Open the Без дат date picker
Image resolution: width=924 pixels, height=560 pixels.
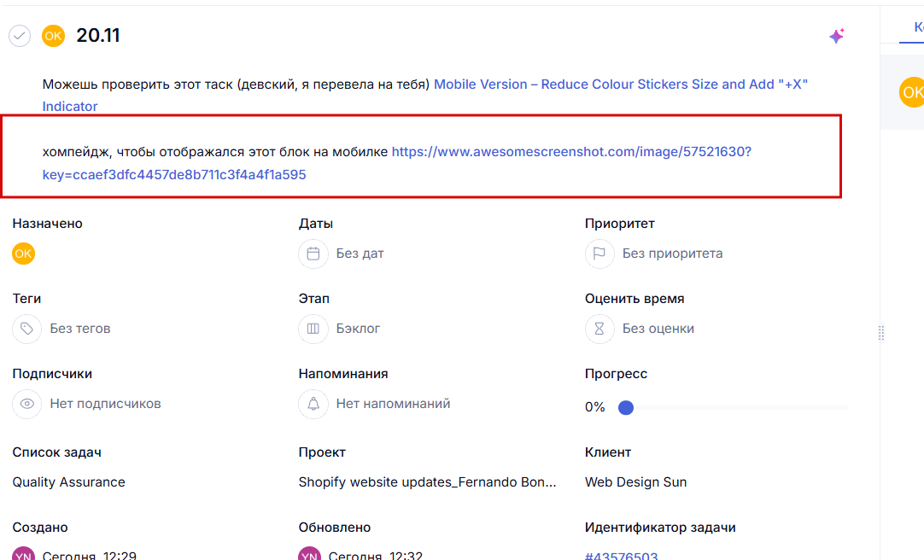point(360,254)
